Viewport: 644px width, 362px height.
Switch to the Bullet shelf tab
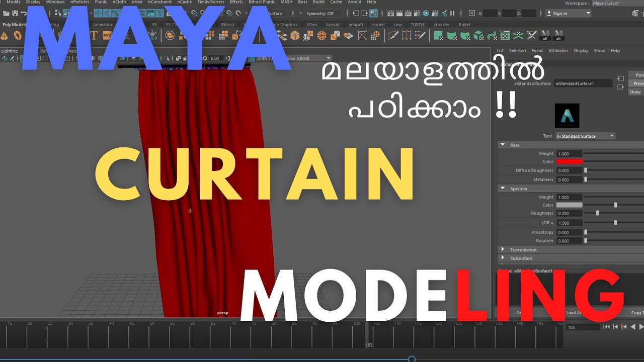point(464,24)
